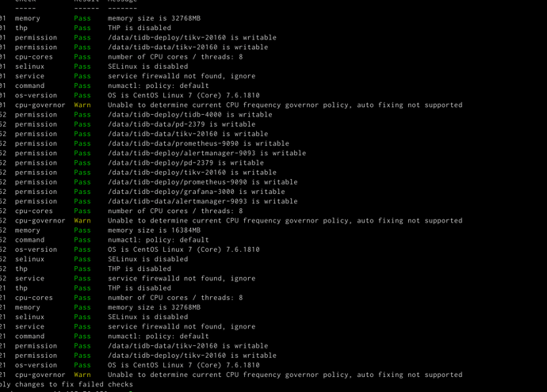Click the /data/tidb-deploy/pd-2379 is writable line
Viewport: 547px width, 392px height.
point(186,162)
